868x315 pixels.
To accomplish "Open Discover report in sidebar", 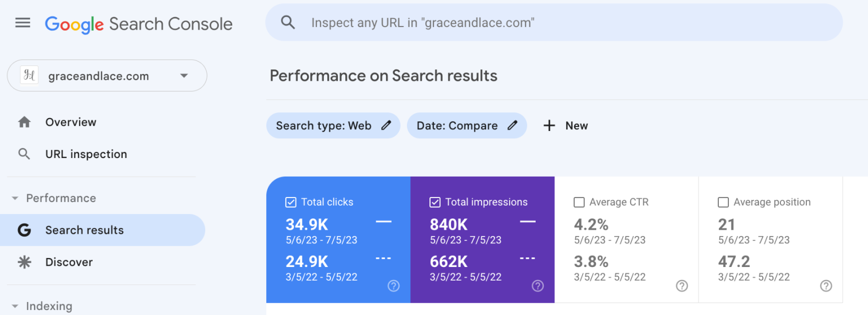I will click(x=69, y=262).
